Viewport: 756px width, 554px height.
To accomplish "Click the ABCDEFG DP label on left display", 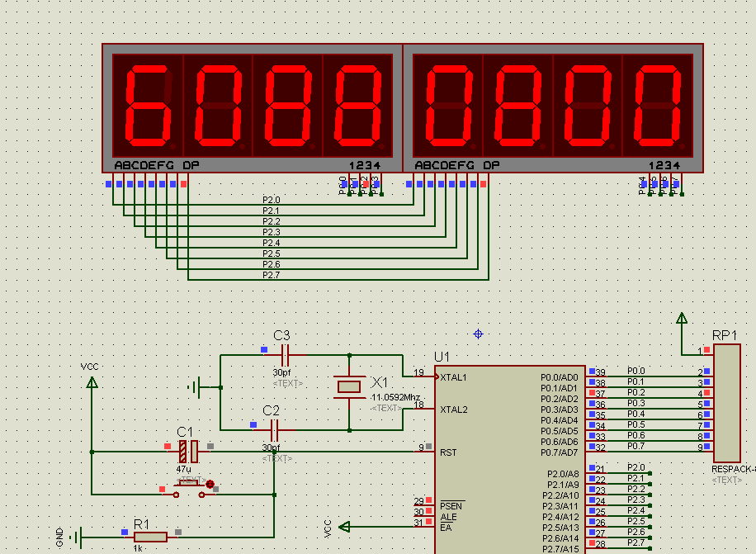I will (x=157, y=165).
